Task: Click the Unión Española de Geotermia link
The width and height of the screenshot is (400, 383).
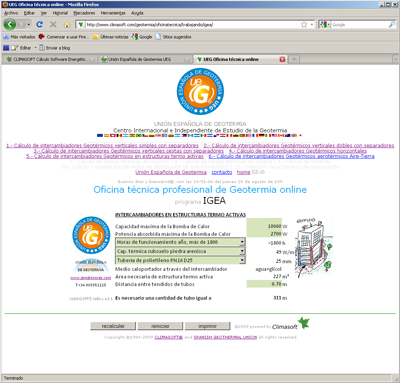Action: [171, 172]
